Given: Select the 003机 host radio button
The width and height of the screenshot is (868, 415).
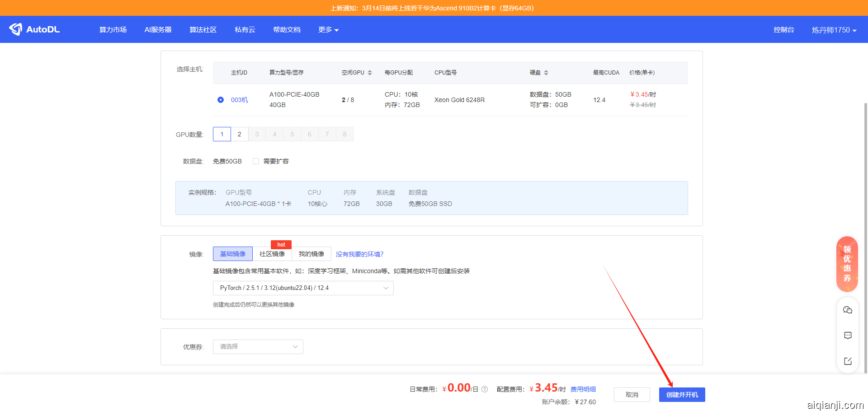Looking at the screenshot, I should pos(221,100).
